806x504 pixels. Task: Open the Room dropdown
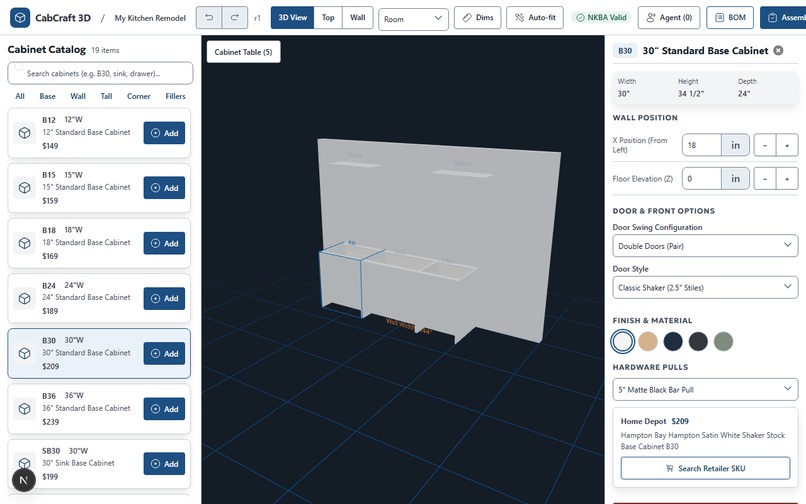pyautogui.click(x=413, y=19)
